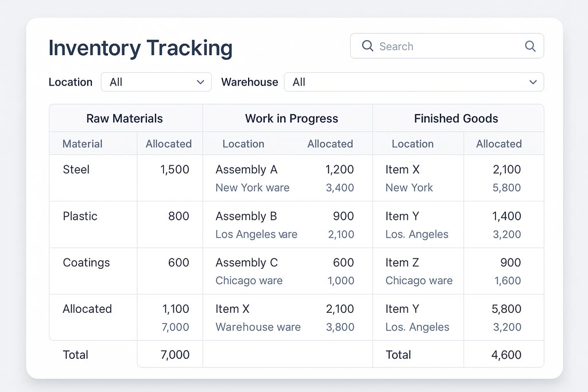Viewport: 588px width, 392px height.
Task: Click the 2,100 value under Assembly B
Action: (341, 234)
